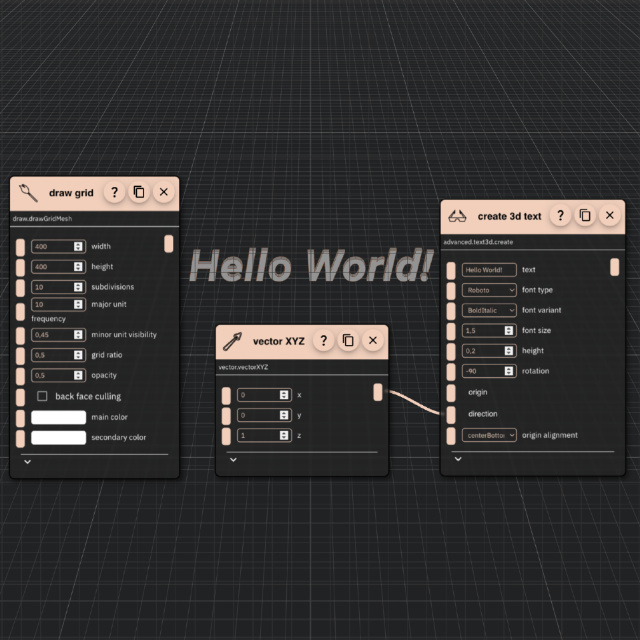Expand the create 3d text bottom chevron
Screen dimensions: 640x640
458,459
